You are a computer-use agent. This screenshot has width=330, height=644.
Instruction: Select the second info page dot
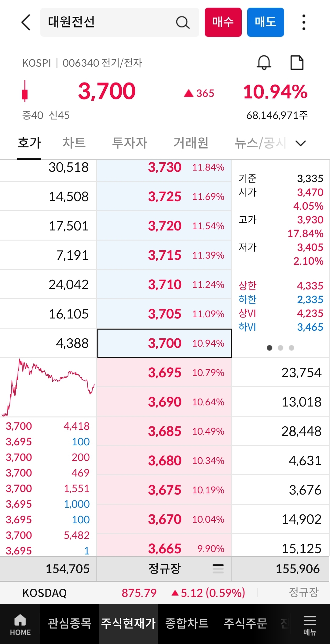(x=280, y=348)
